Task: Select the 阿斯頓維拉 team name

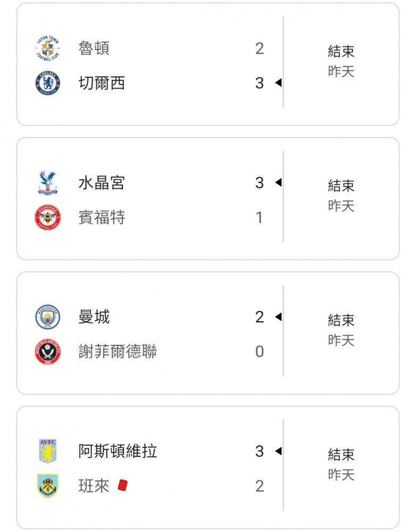Action: (118, 451)
